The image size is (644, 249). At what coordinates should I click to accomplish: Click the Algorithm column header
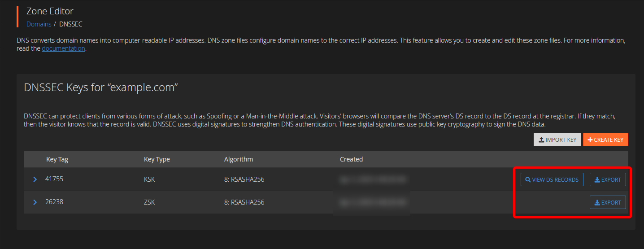pyautogui.click(x=239, y=159)
